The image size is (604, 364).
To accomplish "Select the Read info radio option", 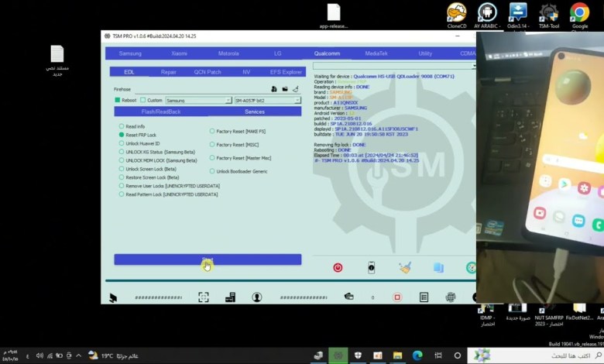I will 122,126.
